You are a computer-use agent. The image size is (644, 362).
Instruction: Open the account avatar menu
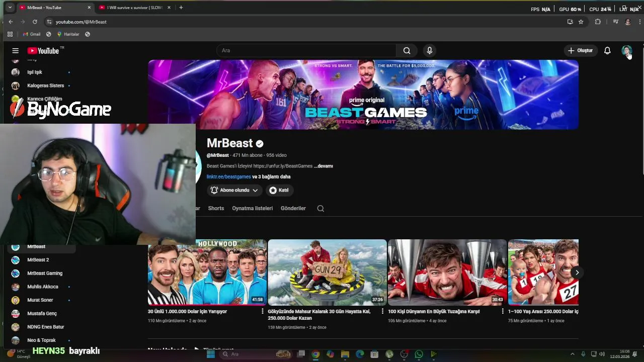pos(626,50)
